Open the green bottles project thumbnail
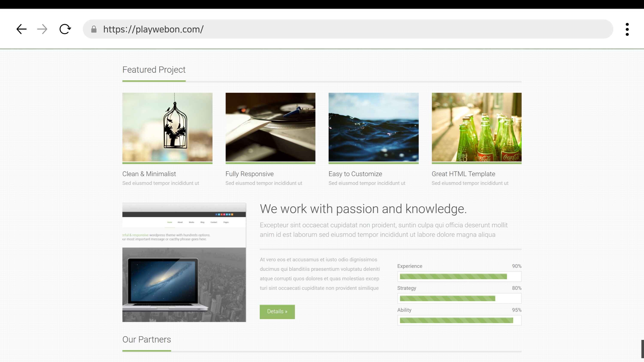644x362 pixels. click(476, 127)
